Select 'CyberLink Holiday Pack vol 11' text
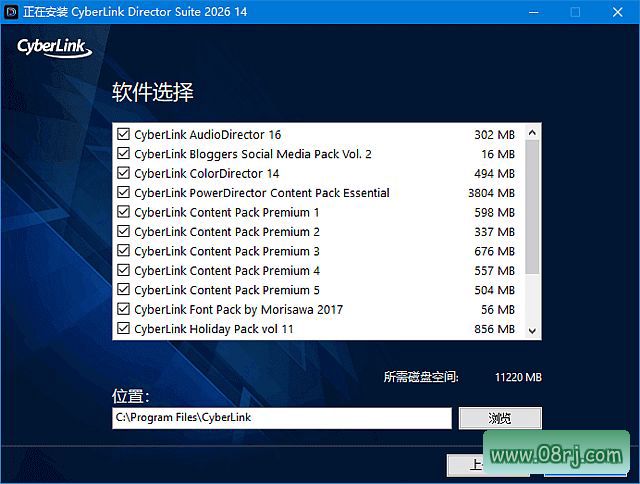Image resolution: width=640 pixels, height=484 pixels. click(213, 329)
